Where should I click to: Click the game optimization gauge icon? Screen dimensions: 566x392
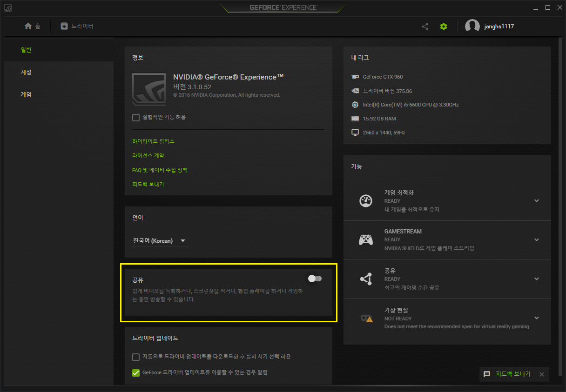(x=366, y=201)
